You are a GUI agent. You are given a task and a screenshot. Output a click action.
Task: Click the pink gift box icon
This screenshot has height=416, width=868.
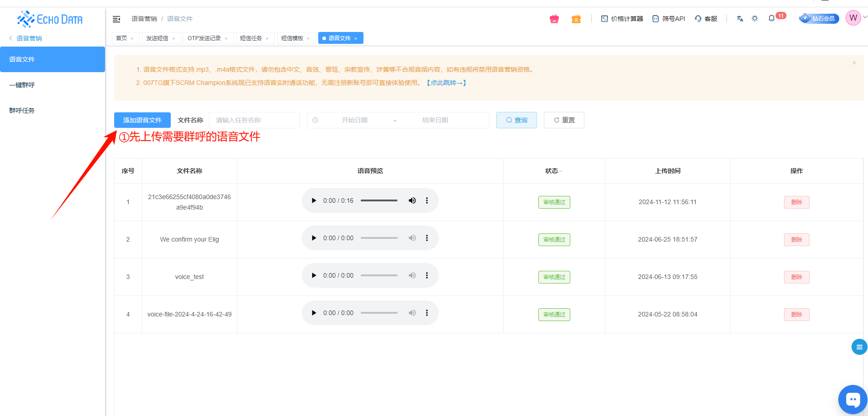pos(554,19)
